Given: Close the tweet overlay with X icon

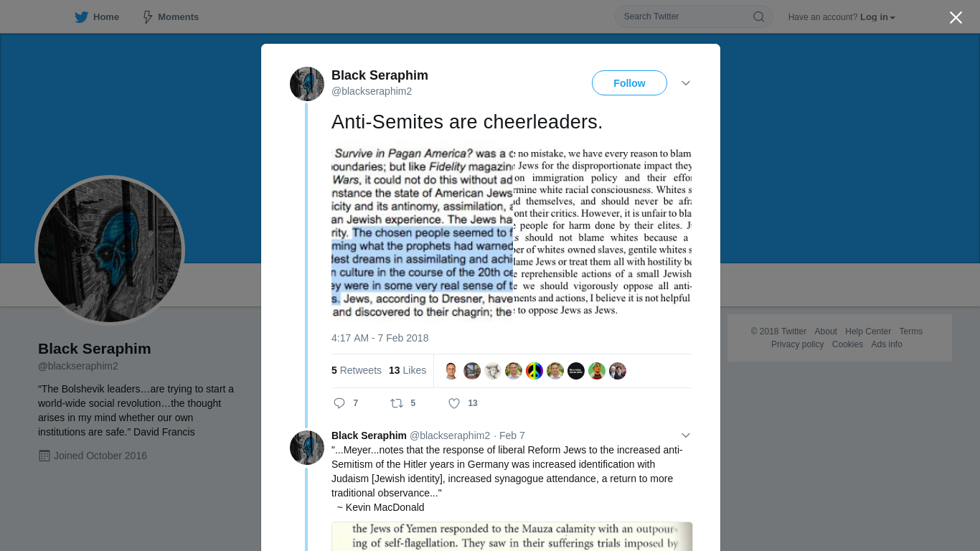Looking at the screenshot, I should point(956,17).
